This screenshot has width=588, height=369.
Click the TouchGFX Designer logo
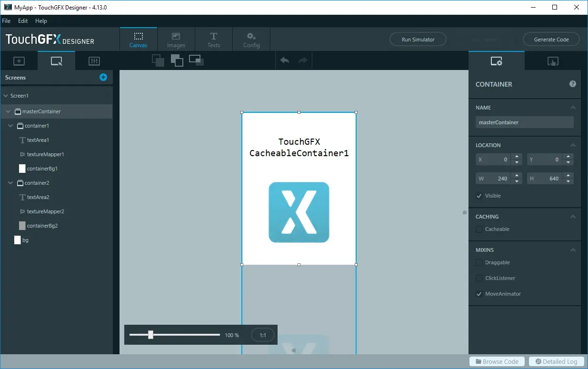click(x=50, y=40)
